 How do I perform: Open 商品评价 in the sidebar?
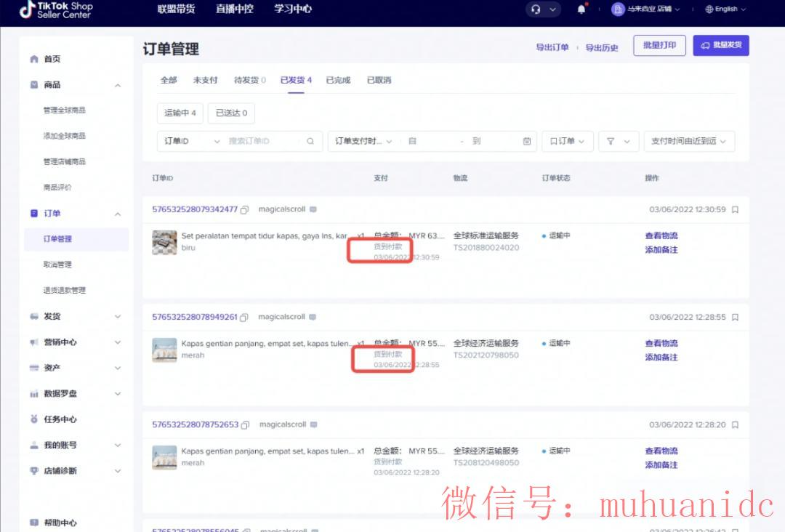pos(57,188)
